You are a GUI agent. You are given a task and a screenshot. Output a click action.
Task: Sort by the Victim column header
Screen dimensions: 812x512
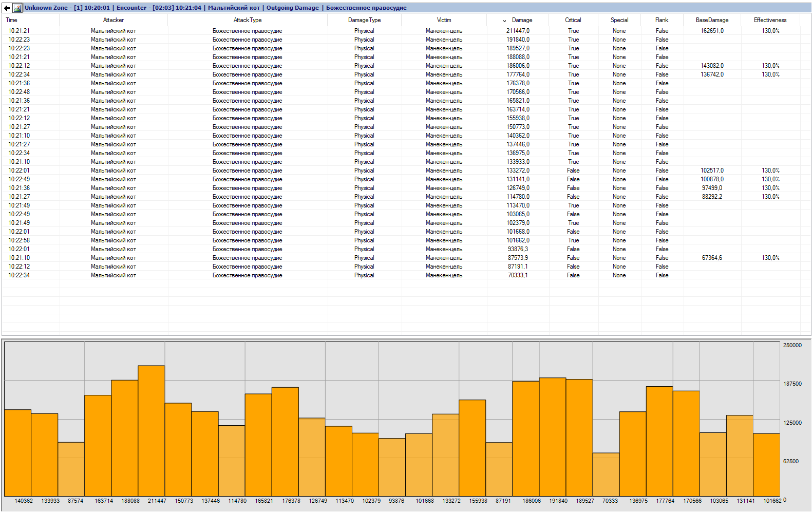tap(444, 20)
